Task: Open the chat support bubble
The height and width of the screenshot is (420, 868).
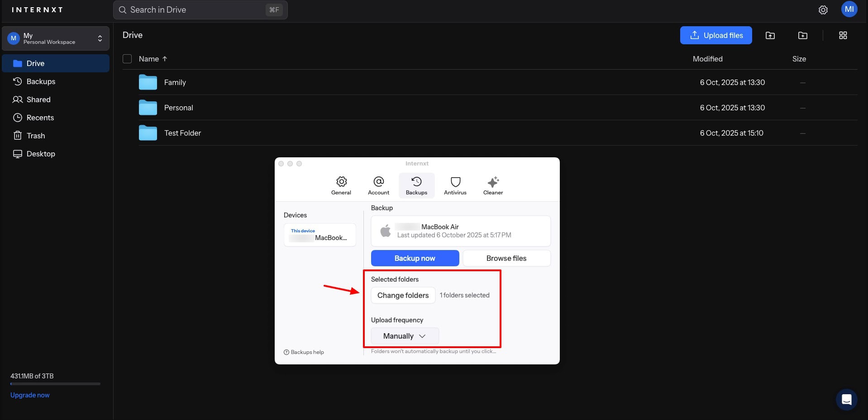Action: (846, 400)
